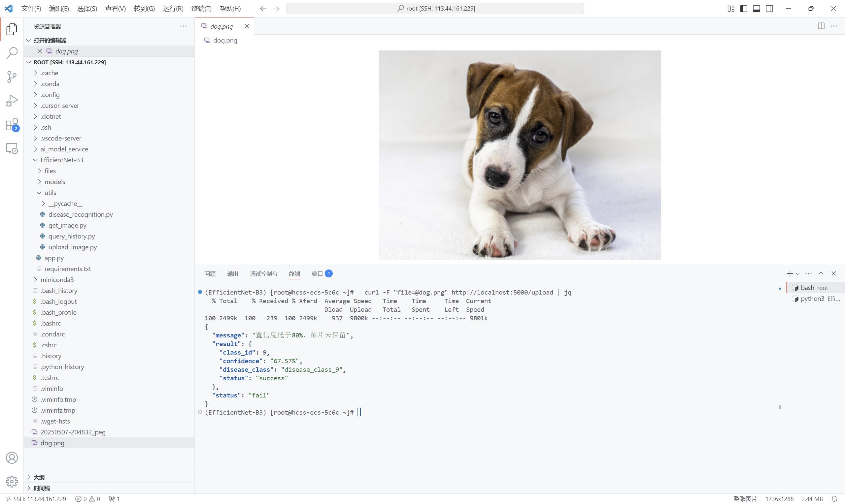Open the Extensions view
The width and height of the screenshot is (845, 504).
12,125
